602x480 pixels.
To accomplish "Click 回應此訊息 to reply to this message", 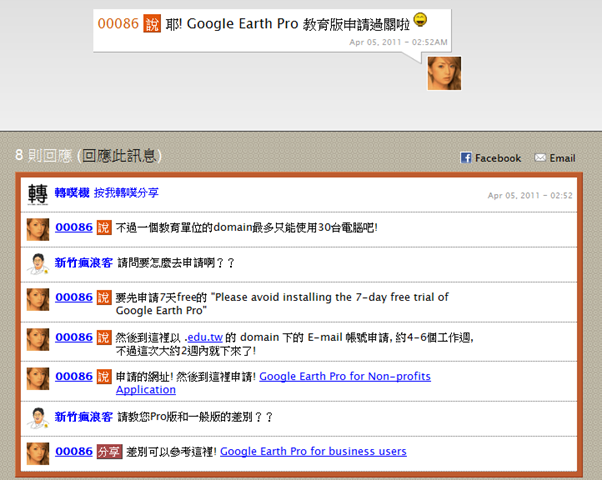I will coord(119,156).
